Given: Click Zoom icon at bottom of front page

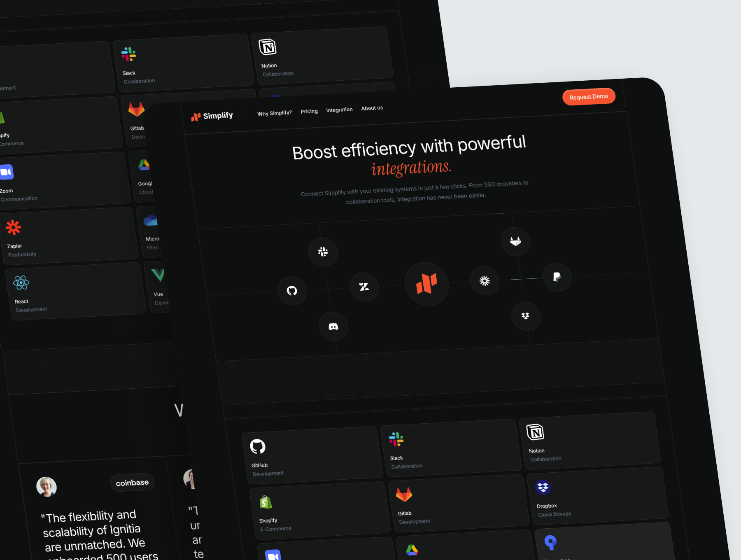Looking at the screenshot, I should pyautogui.click(x=273, y=555).
